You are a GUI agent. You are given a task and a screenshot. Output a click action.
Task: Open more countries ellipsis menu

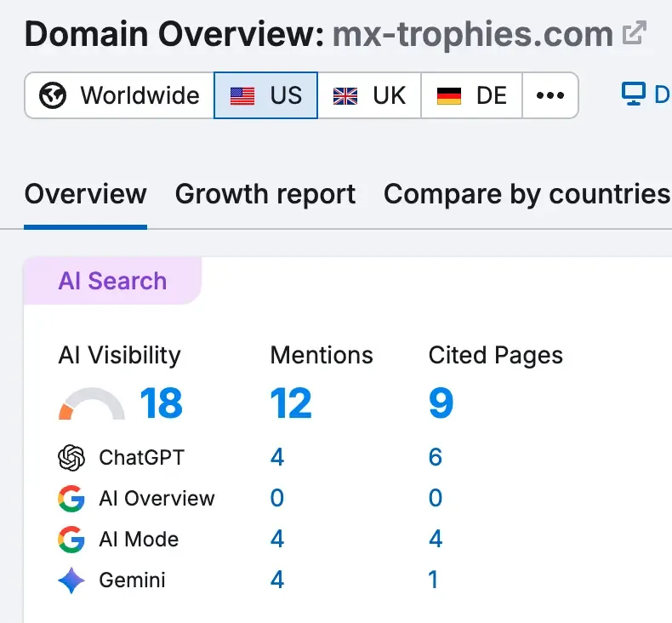click(550, 95)
